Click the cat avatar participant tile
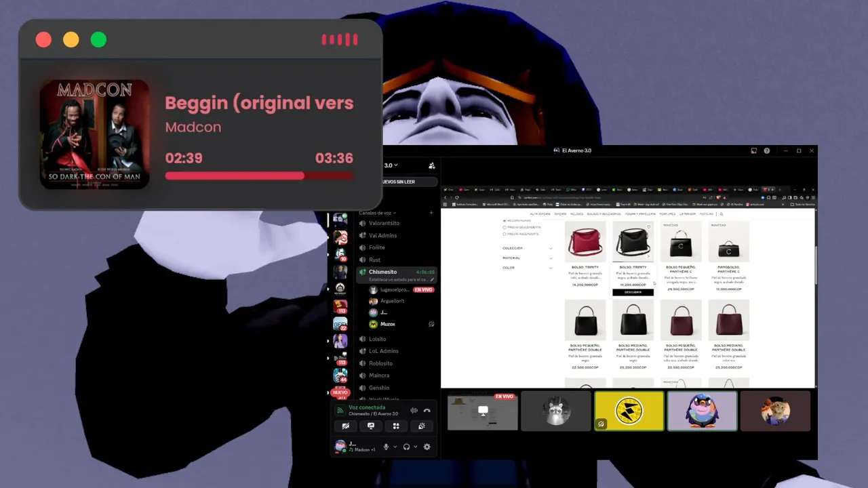The image size is (868, 488). coord(776,411)
